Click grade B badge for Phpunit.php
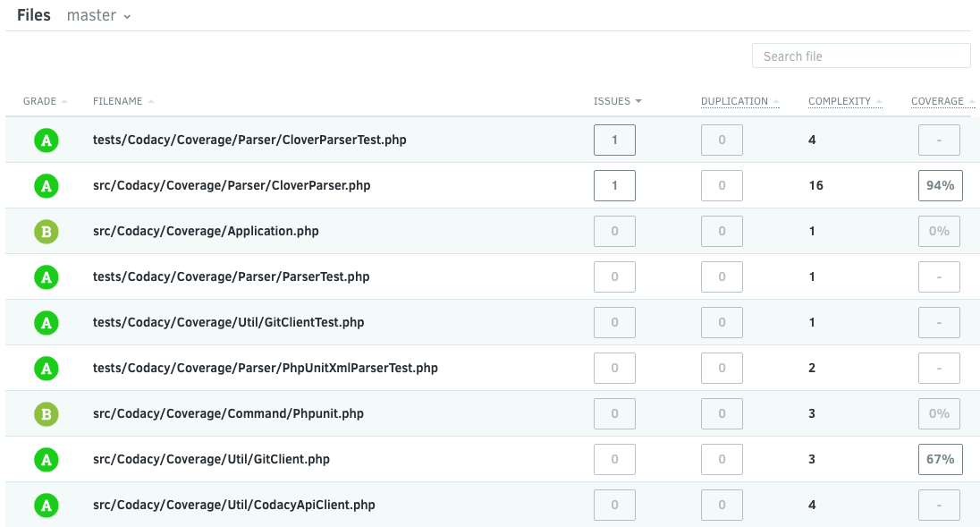 click(46, 414)
